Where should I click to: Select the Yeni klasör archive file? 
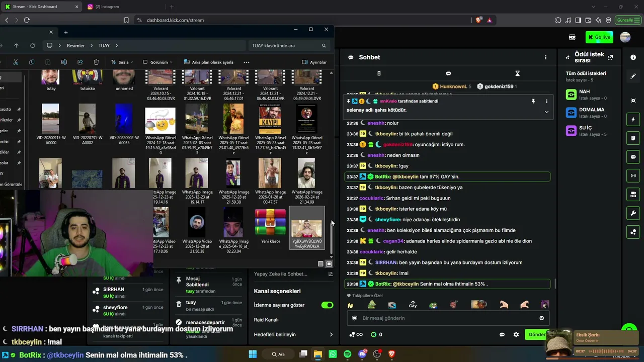(270, 226)
